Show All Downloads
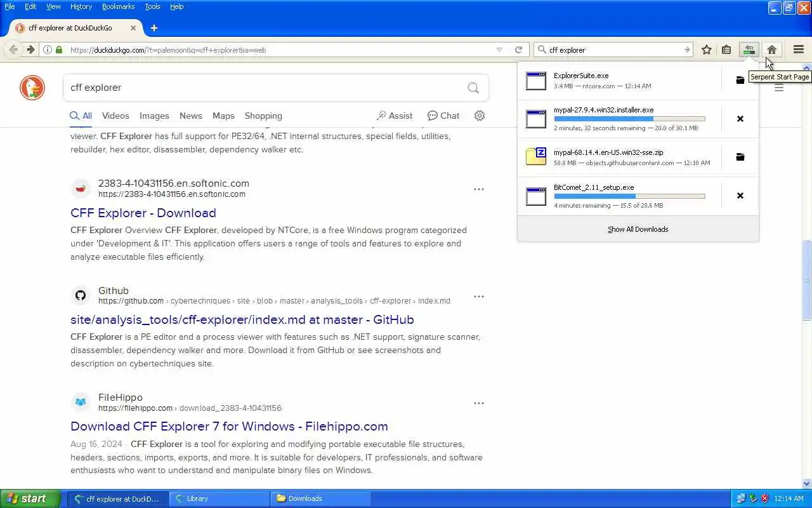The height and width of the screenshot is (508, 812). [638, 229]
